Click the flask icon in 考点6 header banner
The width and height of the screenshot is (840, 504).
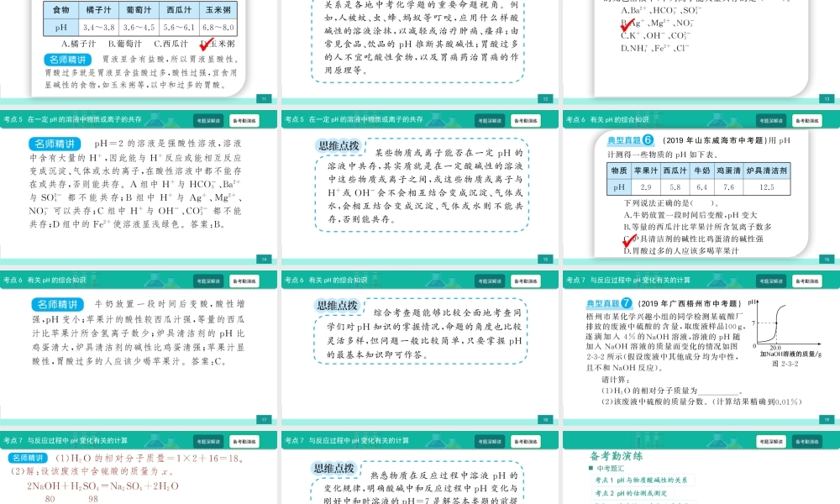click(155, 281)
